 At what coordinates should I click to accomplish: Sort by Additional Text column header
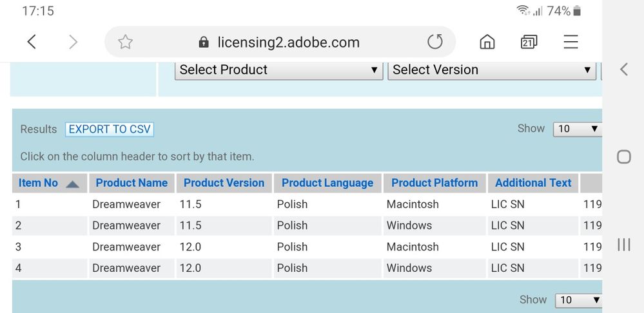533,183
